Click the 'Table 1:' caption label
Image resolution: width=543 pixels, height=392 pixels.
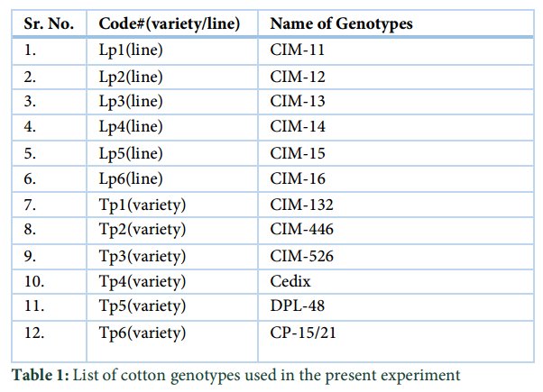41,375
